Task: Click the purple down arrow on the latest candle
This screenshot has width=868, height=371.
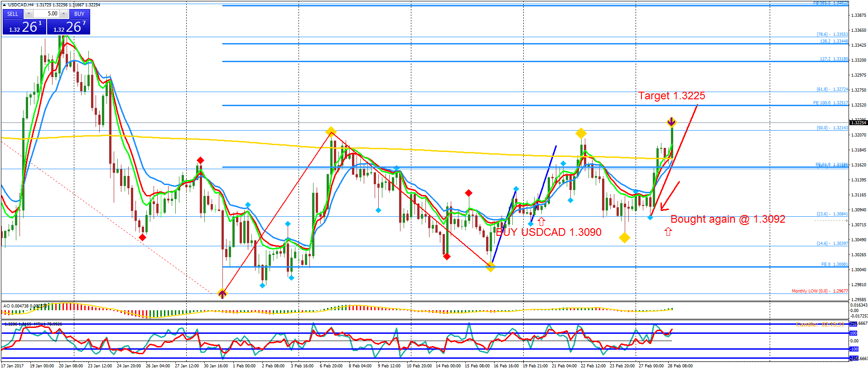Action: click(671, 122)
